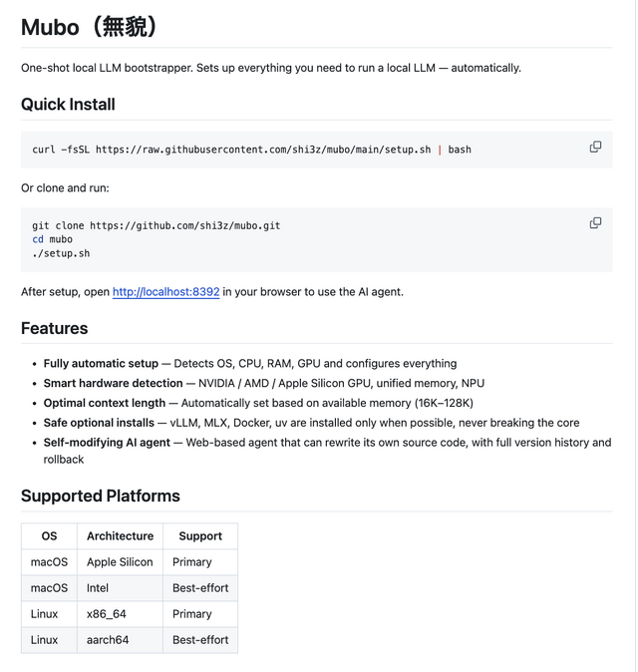This screenshot has width=638, height=672.
Task: Click the "Fully automatic setup" bold text
Action: coord(101,364)
